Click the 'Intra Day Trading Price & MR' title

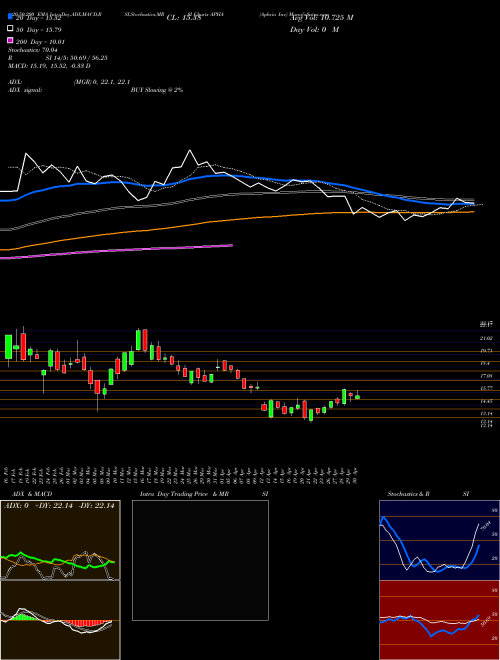coord(185,494)
